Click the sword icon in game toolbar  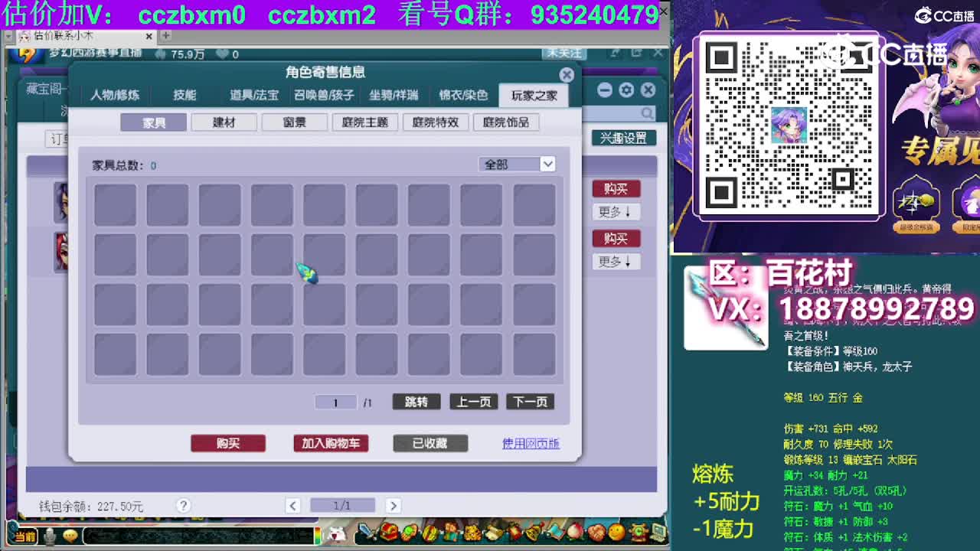368,532
